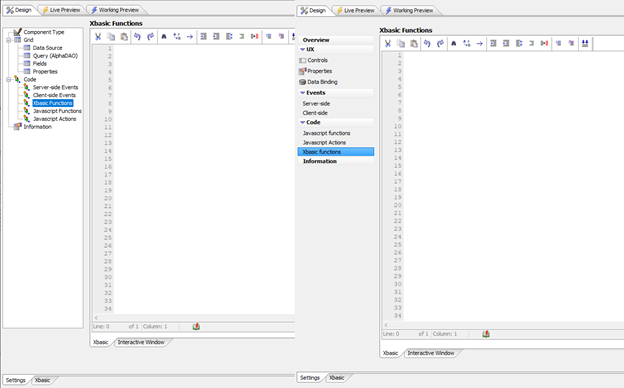Click the red breakpoint marker icon in UX editor toolbar

(x=544, y=43)
